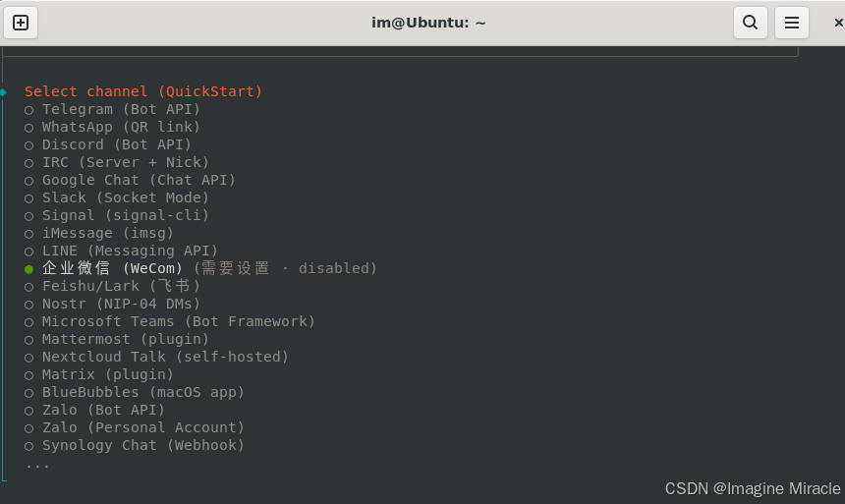
Task: Open a new terminal tab
Action: point(21,23)
